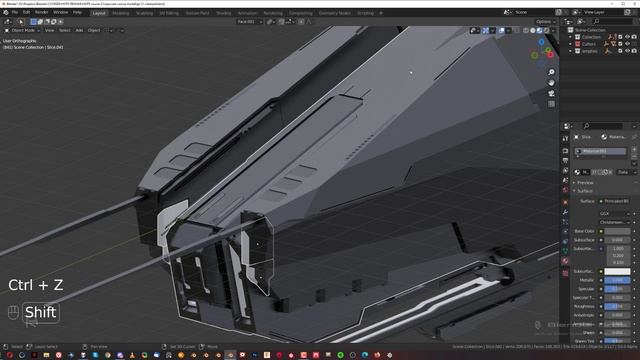The height and width of the screenshot is (360, 640).
Task: Open the viewport shading options dropdown
Action: [x=553, y=30]
